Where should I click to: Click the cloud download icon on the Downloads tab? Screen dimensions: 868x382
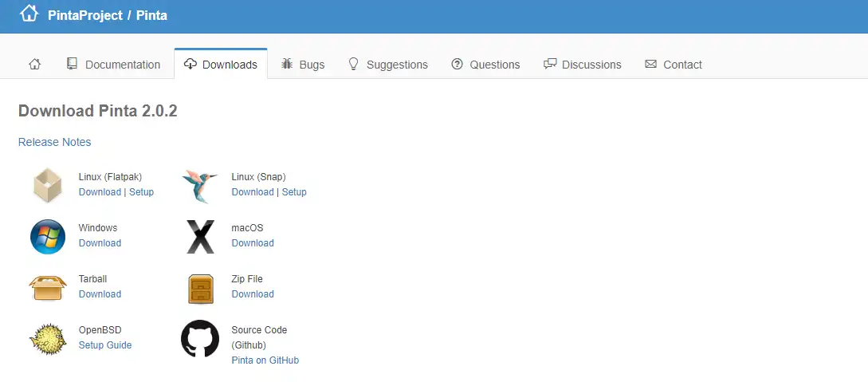click(190, 64)
